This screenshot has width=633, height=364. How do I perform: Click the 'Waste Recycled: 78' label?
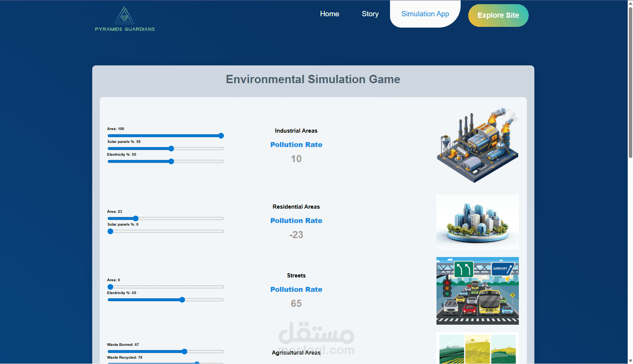click(125, 358)
